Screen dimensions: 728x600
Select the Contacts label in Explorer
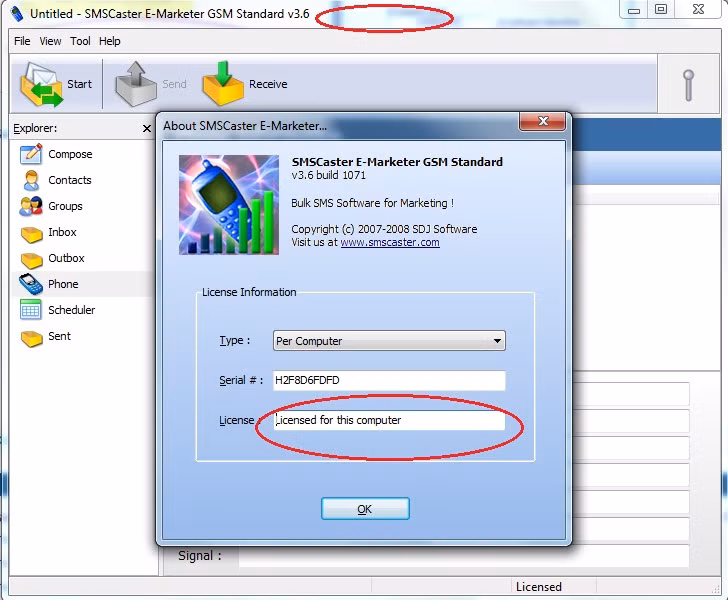click(x=70, y=180)
